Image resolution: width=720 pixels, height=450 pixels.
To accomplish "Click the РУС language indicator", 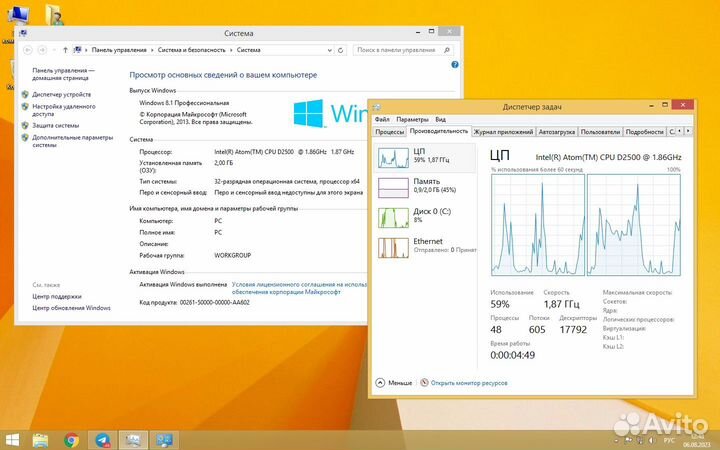I will pos(669,441).
